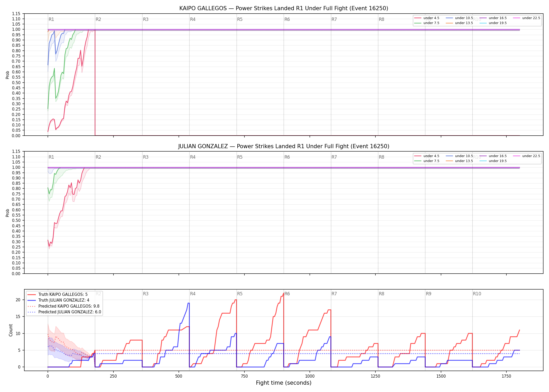Viewport: 549px width, 392px height.
Task: Click the 'Fight time (seconds)' axis label
Action: pyautogui.click(x=284, y=383)
